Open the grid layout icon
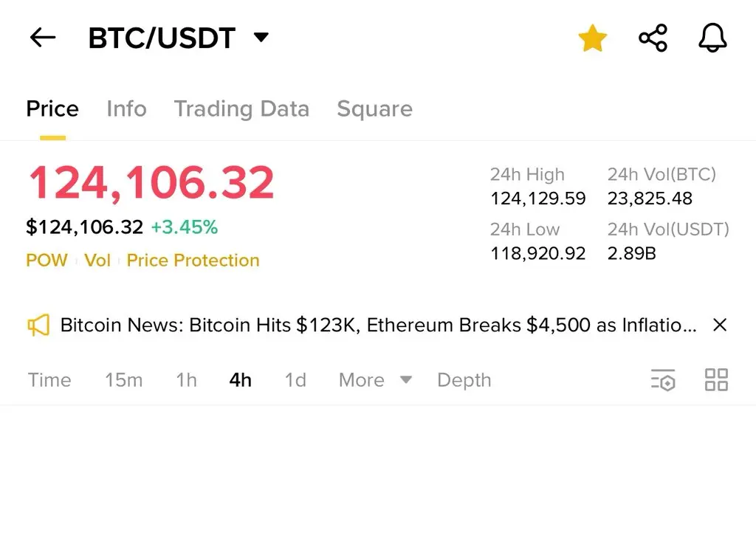 (x=716, y=380)
